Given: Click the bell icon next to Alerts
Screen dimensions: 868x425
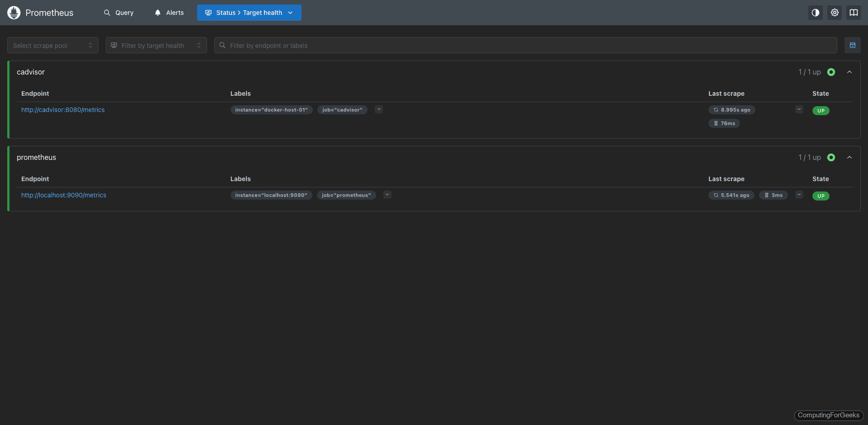Looking at the screenshot, I should click(157, 13).
